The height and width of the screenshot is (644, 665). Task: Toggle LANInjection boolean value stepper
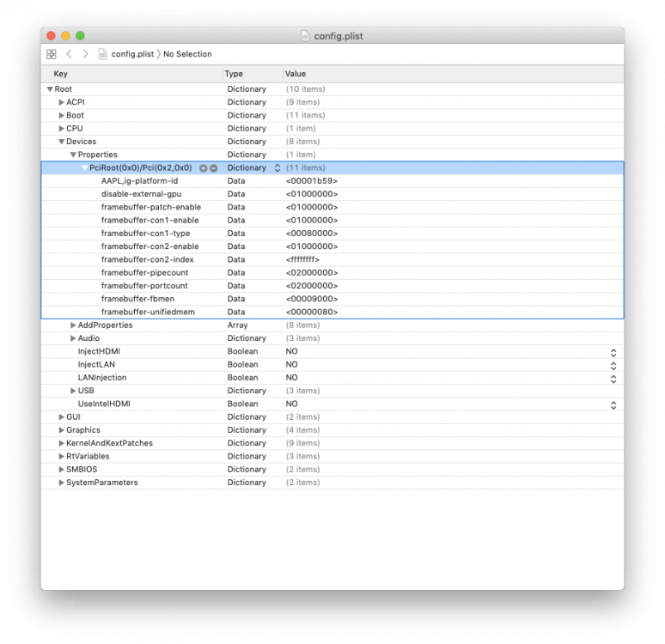613,379
